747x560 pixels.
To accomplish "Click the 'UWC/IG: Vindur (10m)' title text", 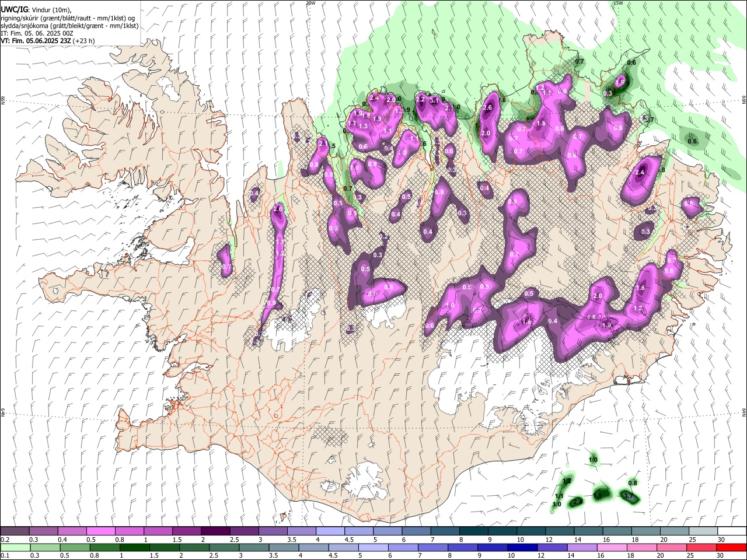I will (36, 10).
